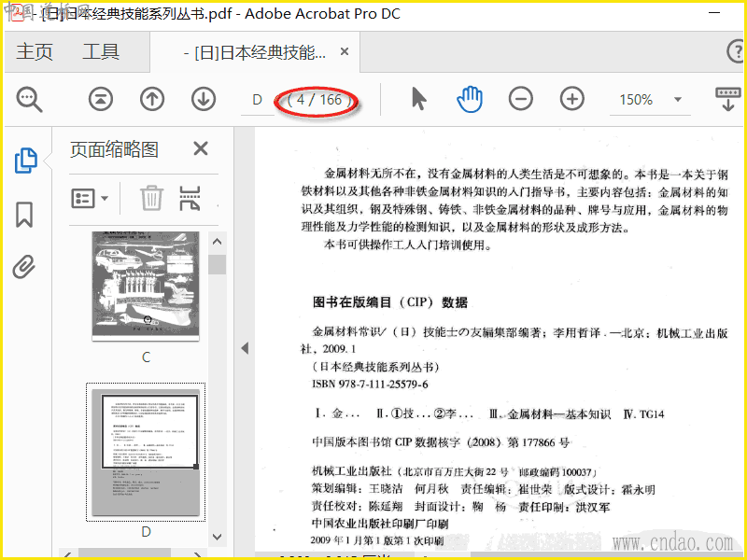The height and width of the screenshot is (560, 747).
Task: Open the bookmarks panel icon
Action: 24,215
